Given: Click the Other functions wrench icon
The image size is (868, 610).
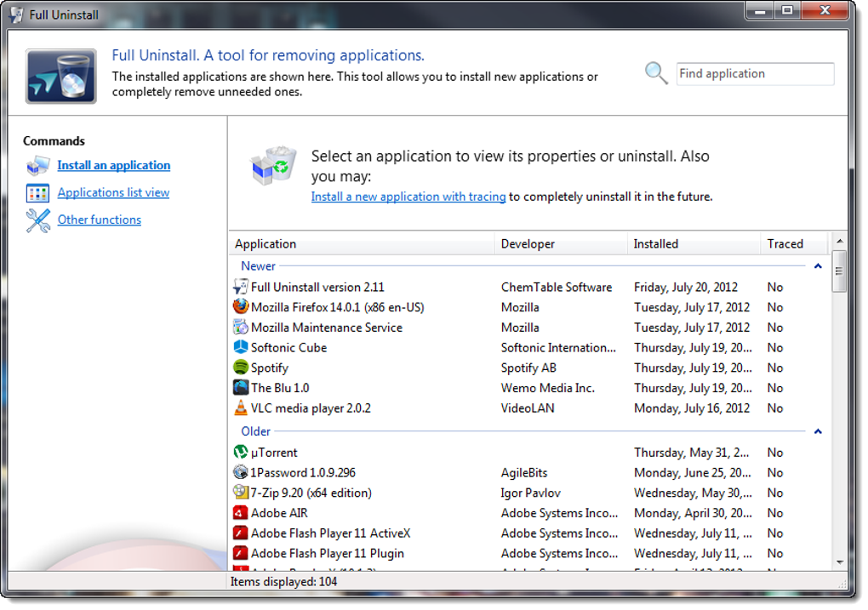Looking at the screenshot, I should (x=37, y=220).
